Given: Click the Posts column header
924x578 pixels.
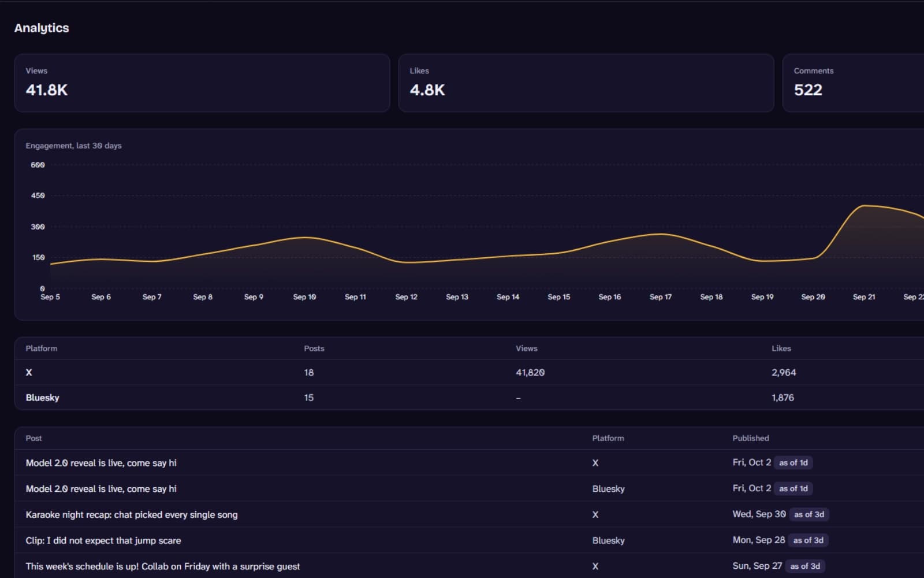Looking at the screenshot, I should (x=314, y=348).
